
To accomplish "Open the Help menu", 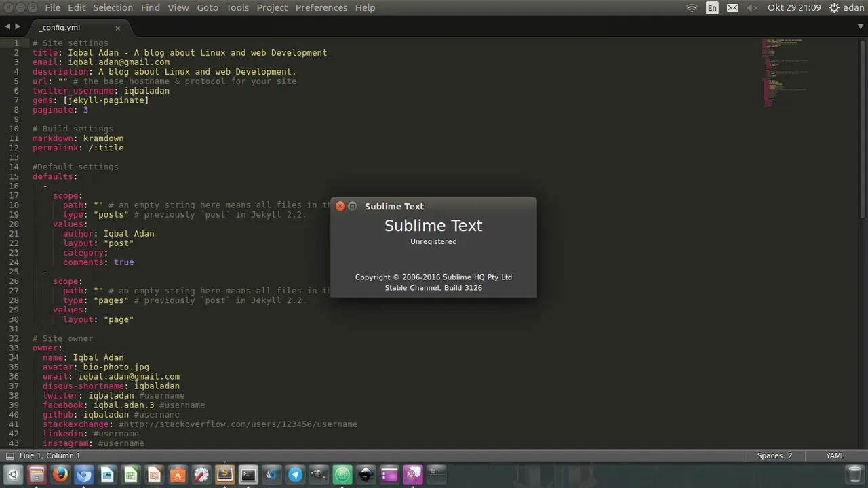I will click(x=365, y=8).
